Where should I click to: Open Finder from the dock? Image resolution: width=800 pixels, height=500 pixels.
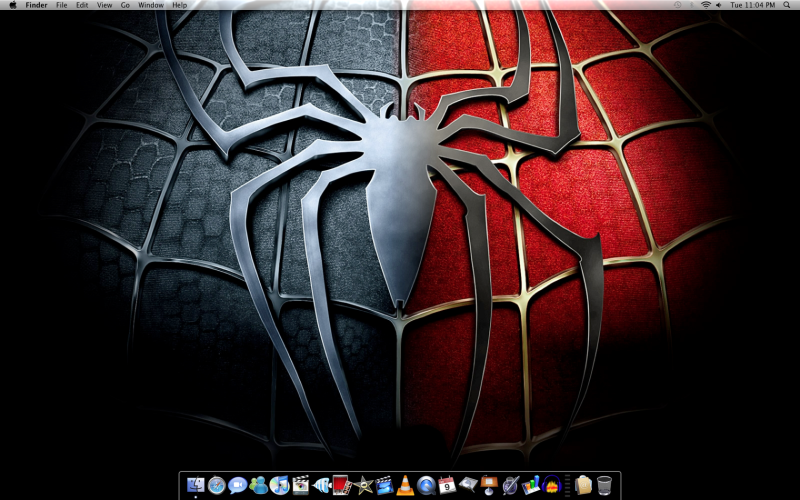tap(195, 485)
